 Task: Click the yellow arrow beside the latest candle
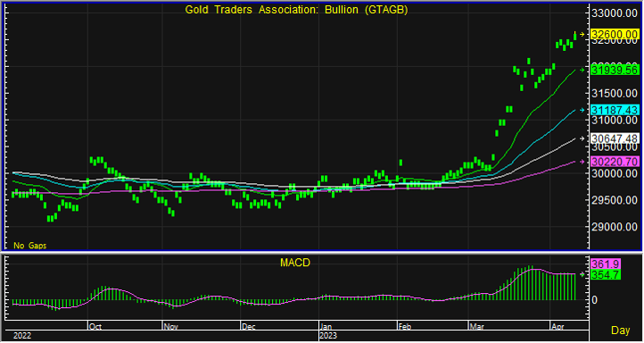582,35
